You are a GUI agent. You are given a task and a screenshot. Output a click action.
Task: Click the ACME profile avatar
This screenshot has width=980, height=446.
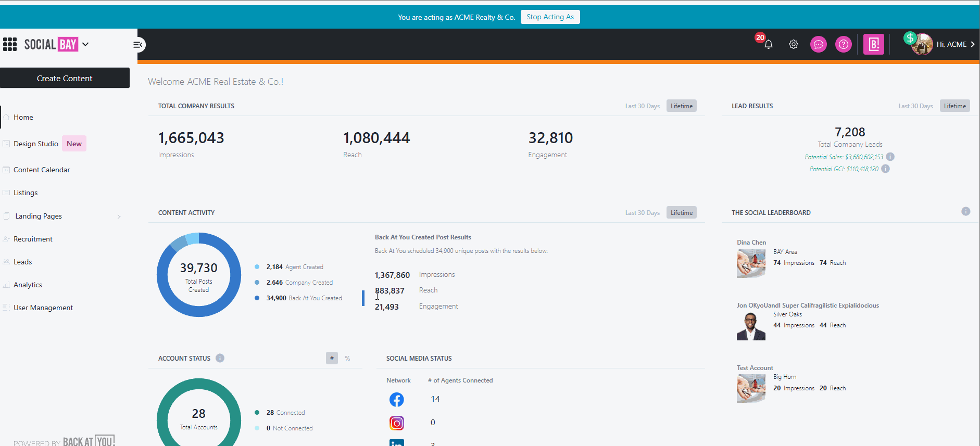[x=922, y=44]
